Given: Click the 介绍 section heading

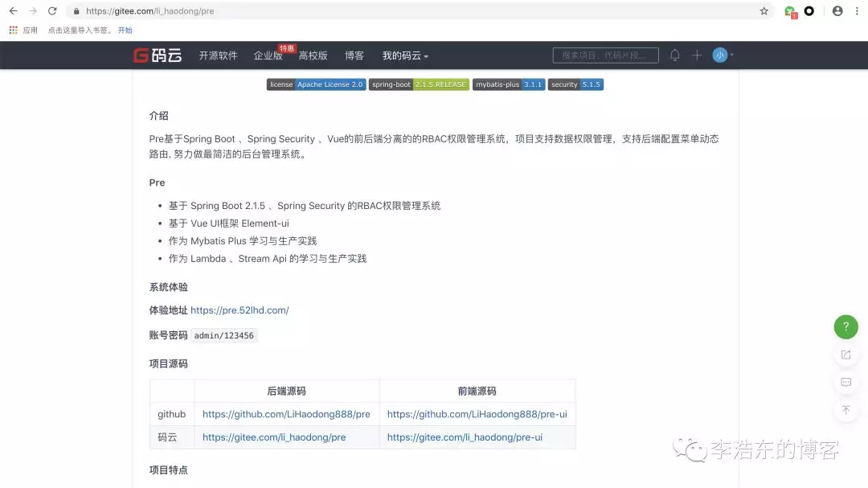Looking at the screenshot, I should pyautogui.click(x=158, y=116).
